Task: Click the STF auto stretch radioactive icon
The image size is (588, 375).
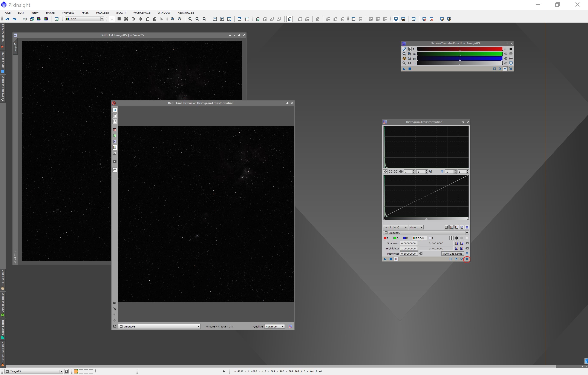Action: [404, 59]
